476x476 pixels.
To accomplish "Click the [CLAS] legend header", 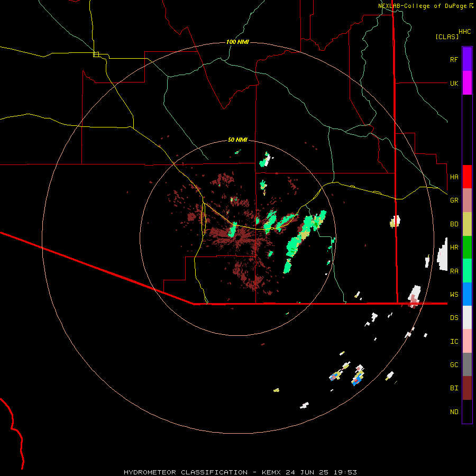I will click(447, 37).
